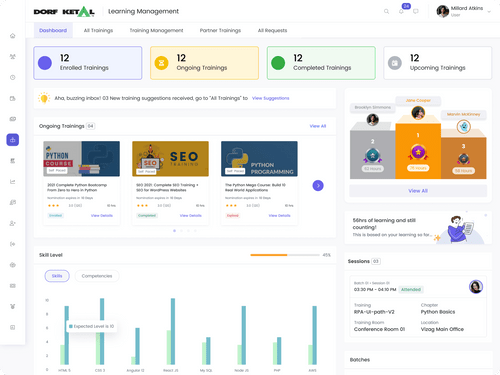Click the lightbulb suggestion icon
This screenshot has width=500, height=375.
(x=44, y=98)
